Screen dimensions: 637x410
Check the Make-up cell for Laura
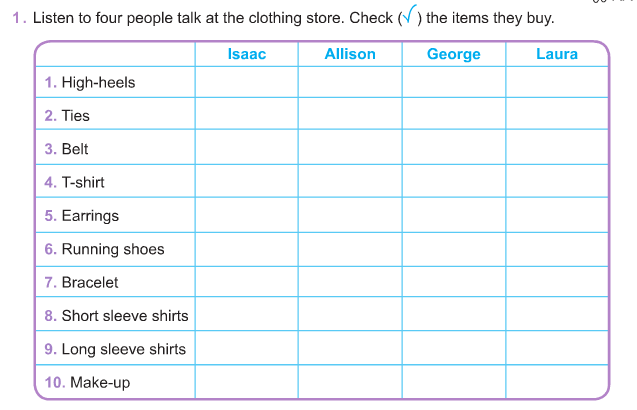tap(557, 382)
